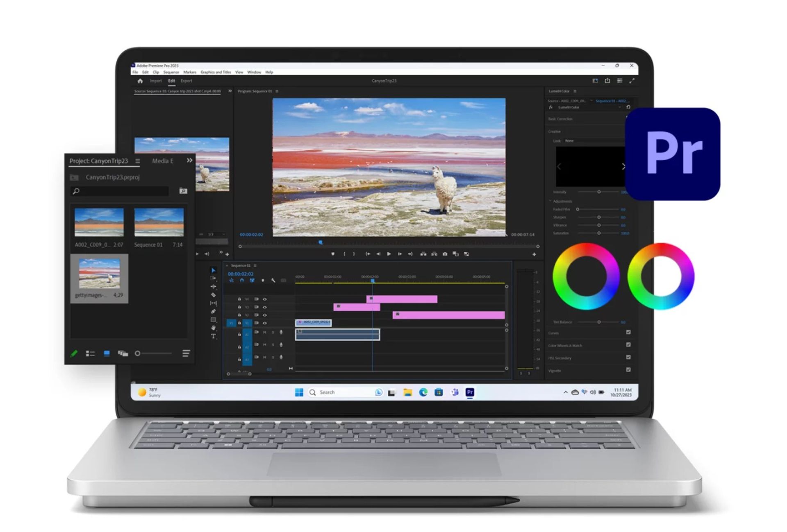Open Microsoft Edge from the taskbar
The width and height of the screenshot is (787, 532).
click(423, 392)
